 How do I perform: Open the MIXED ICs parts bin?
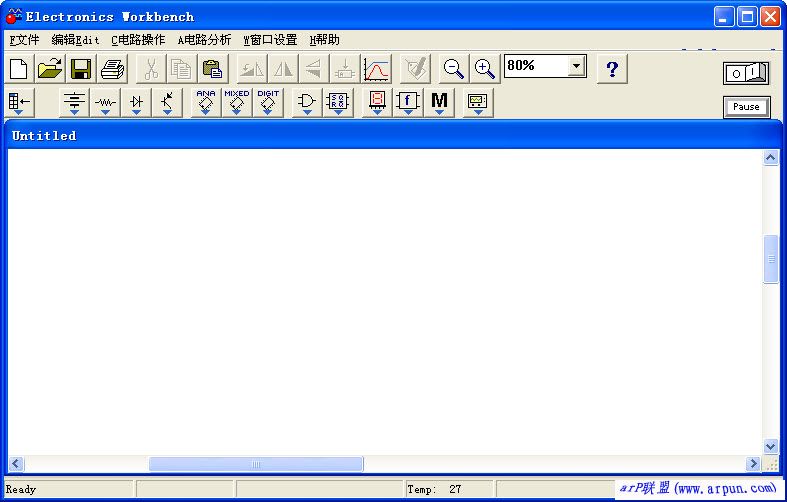click(x=237, y=102)
